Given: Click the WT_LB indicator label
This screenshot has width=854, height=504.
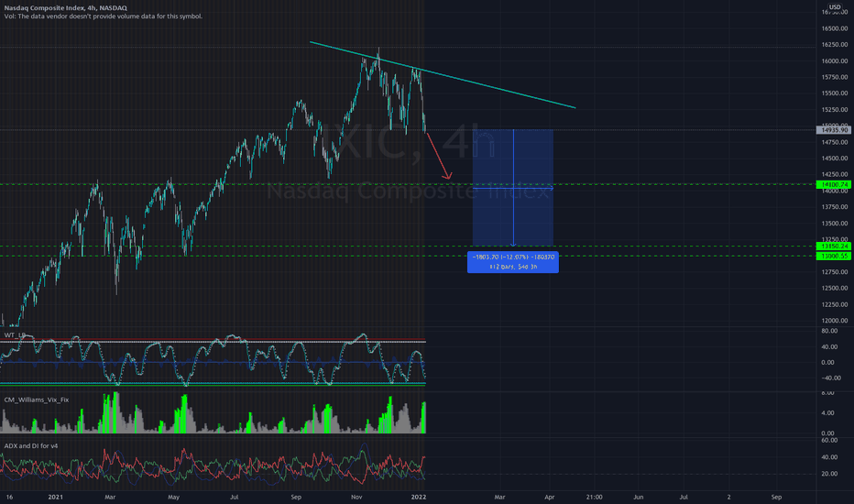Looking at the screenshot, I should [15, 334].
